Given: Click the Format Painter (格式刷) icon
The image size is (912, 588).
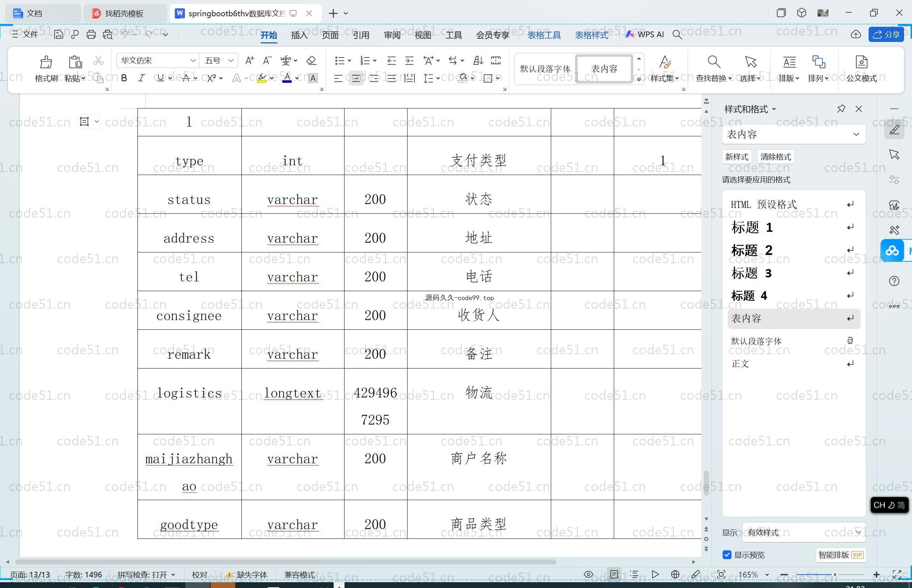Looking at the screenshot, I should pos(46,61).
